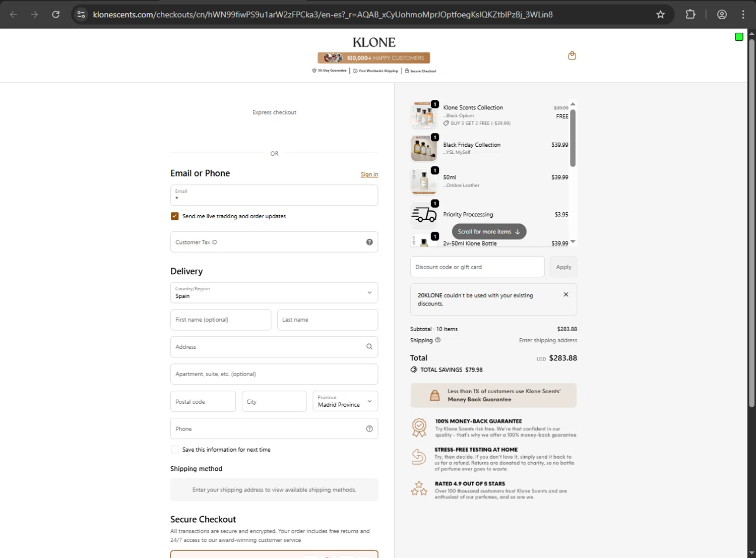The height and width of the screenshot is (558, 756).
Task: Focus the Discount code or gift card field
Action: pyautogui.click(x=477, y=267)
